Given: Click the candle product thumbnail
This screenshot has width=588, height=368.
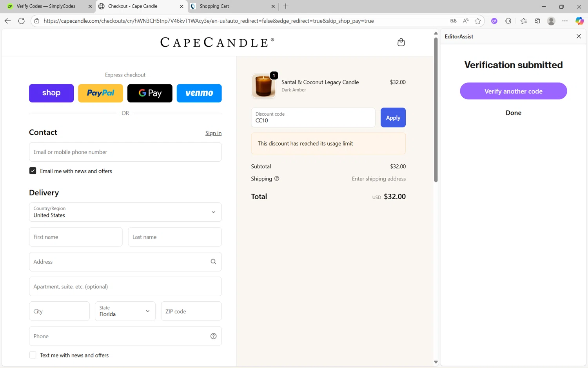Looking at the screenshot, I should 263,86.
